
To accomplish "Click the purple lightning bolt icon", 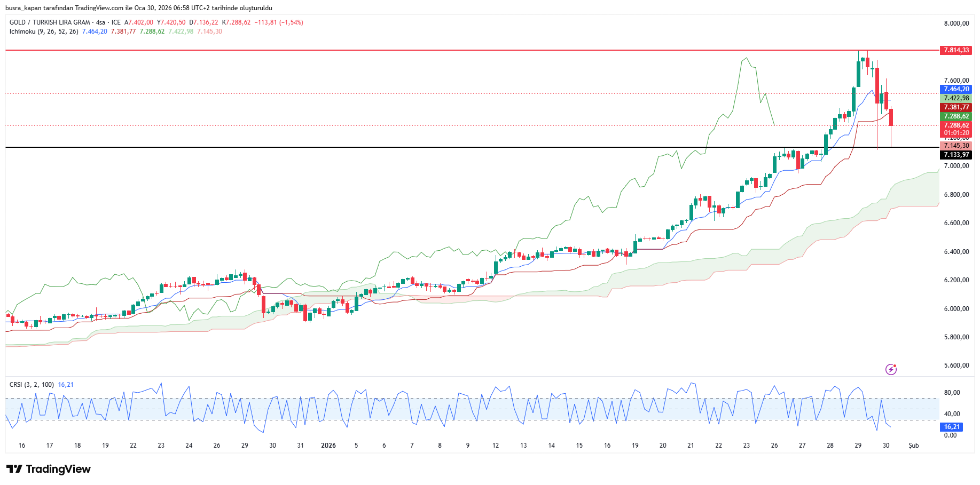I will pyautogui.click(x=891, y=369).
